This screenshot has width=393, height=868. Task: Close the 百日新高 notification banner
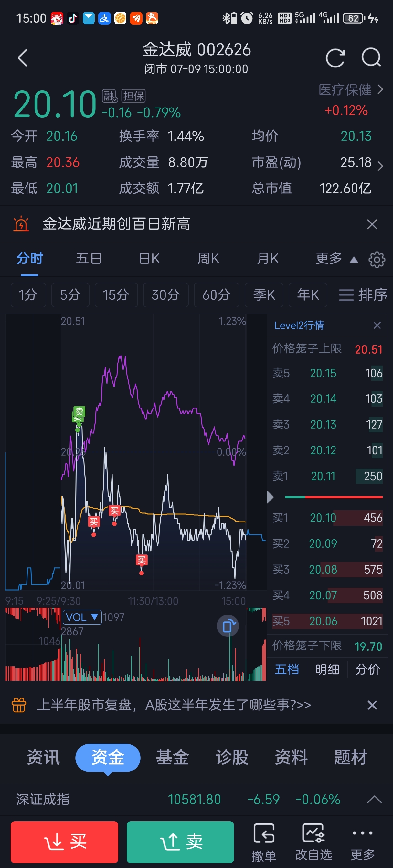point(372,224)
